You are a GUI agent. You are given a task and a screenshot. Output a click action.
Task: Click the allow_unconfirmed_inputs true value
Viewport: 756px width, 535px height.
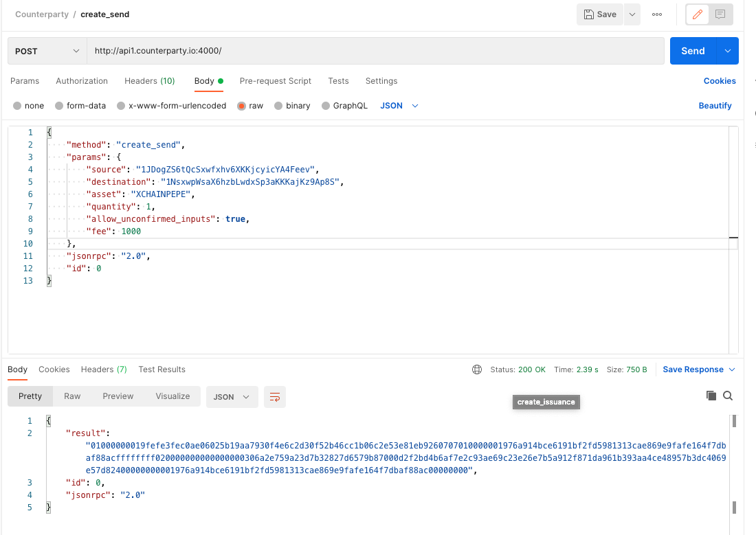point(235,219)
